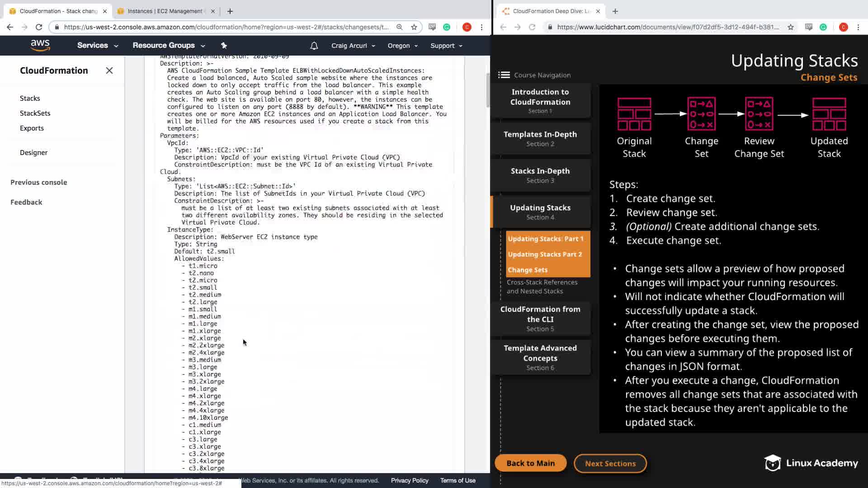Click the AWS logo home icon
Screen dimensions: 868x488
point(40,45)
